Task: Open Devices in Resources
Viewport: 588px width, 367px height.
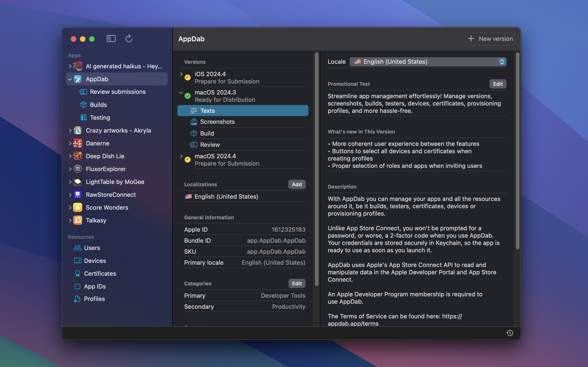Action: pyautogui.click(x=95, y=261)
